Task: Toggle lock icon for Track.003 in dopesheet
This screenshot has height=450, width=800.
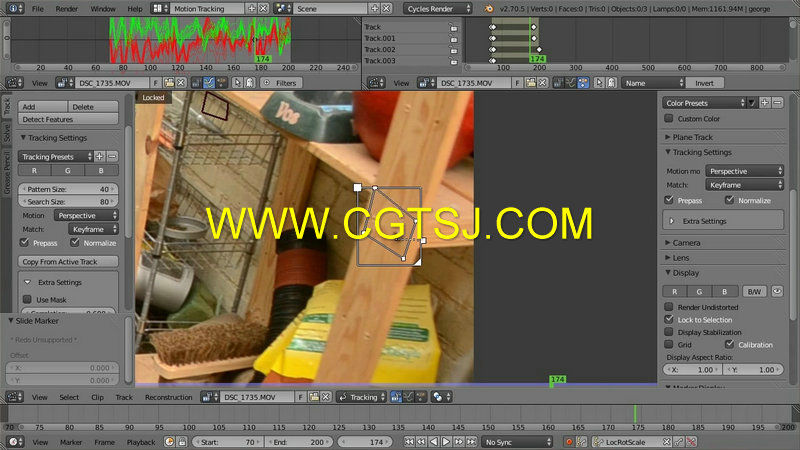Action: point(453,61)
